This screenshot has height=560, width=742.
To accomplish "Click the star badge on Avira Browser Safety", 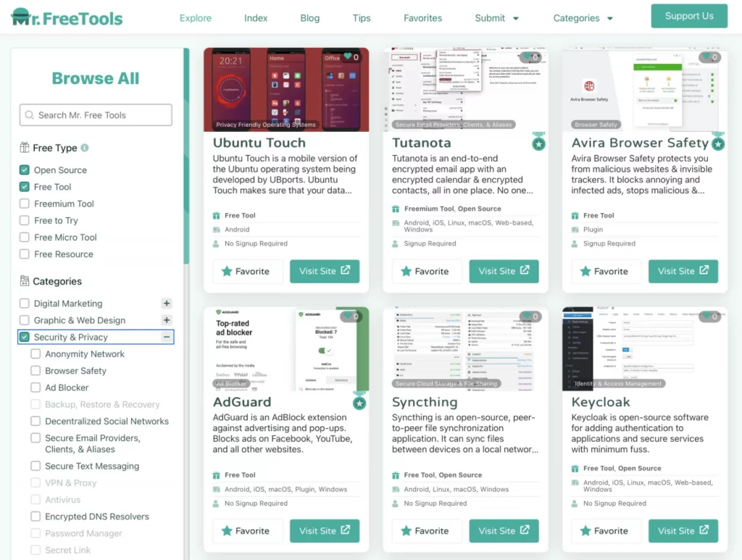I will [718, 143].
